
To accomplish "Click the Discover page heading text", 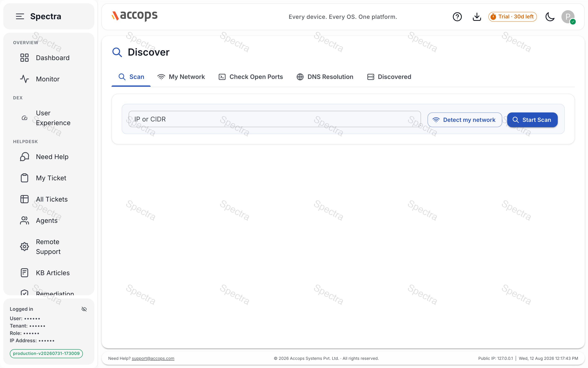I will [x=148, y=52].
